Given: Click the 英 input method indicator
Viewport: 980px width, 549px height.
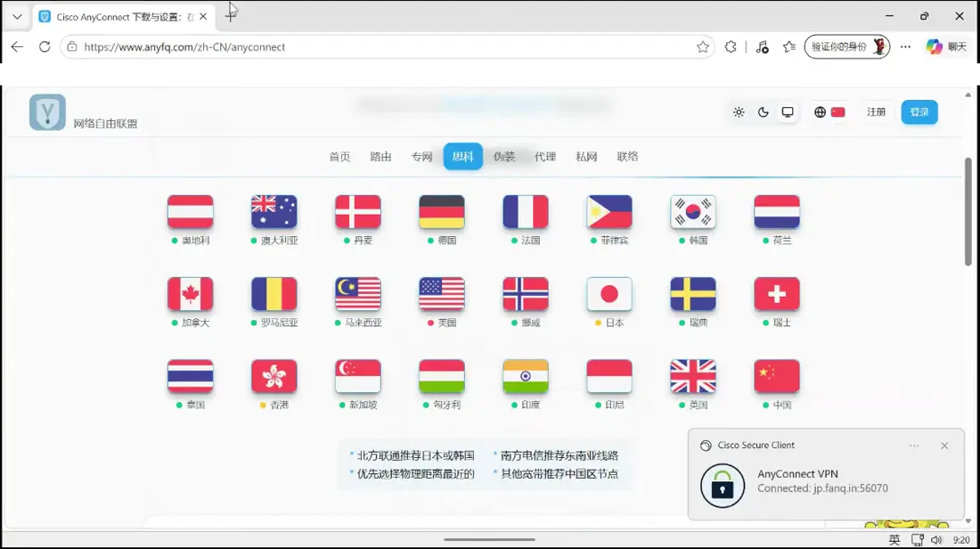Looking at the screenshot, I should tap(894, 539).
